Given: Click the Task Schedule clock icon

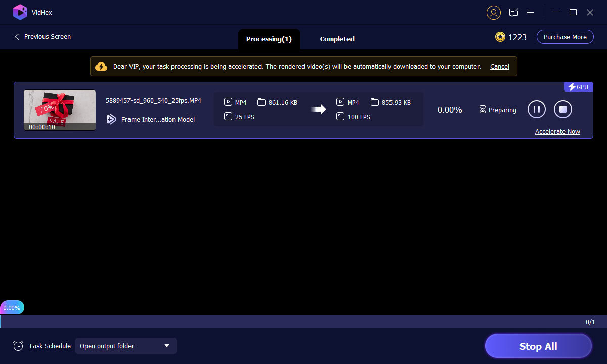Looking at the screenshot, I should point(18,346).
